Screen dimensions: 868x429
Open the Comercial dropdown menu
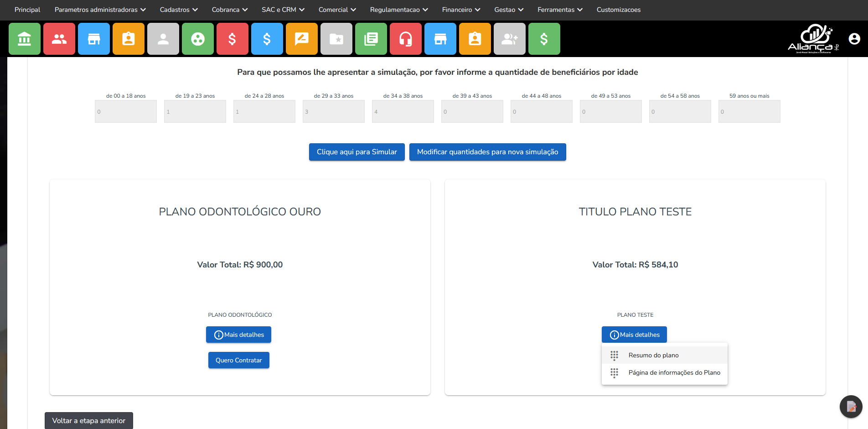(337, 10)
